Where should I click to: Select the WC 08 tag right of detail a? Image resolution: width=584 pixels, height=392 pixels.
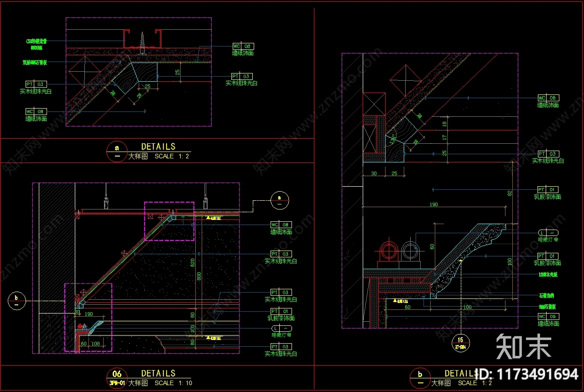pyautogui.click(x=243, y=46)
